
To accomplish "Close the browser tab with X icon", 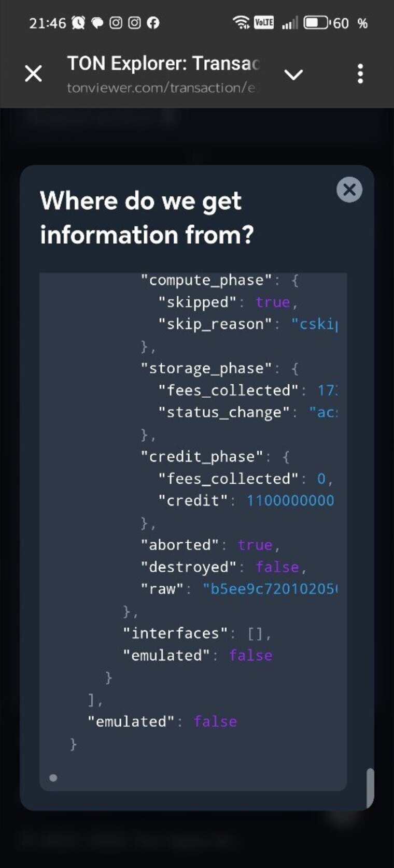I will 34,74.
